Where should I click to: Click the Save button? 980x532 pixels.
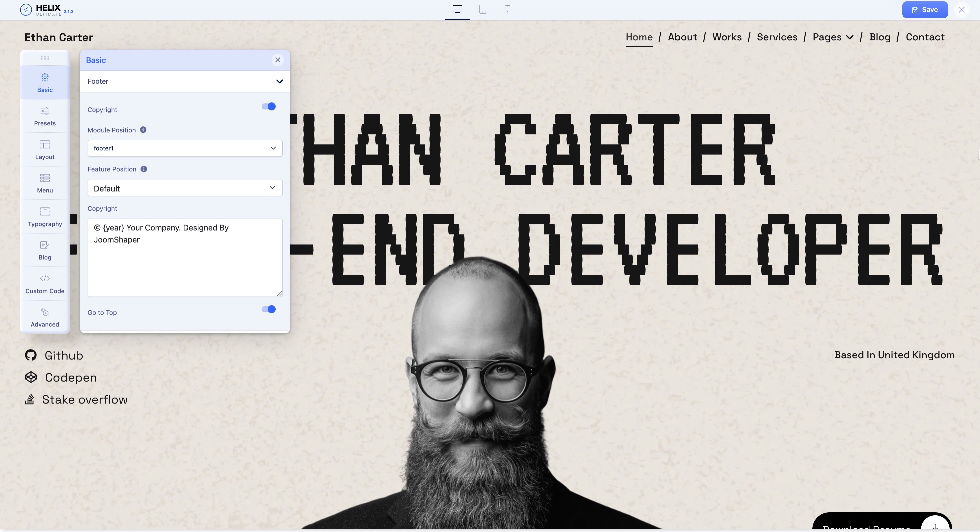pyautogui.click(x=924, y=10)
